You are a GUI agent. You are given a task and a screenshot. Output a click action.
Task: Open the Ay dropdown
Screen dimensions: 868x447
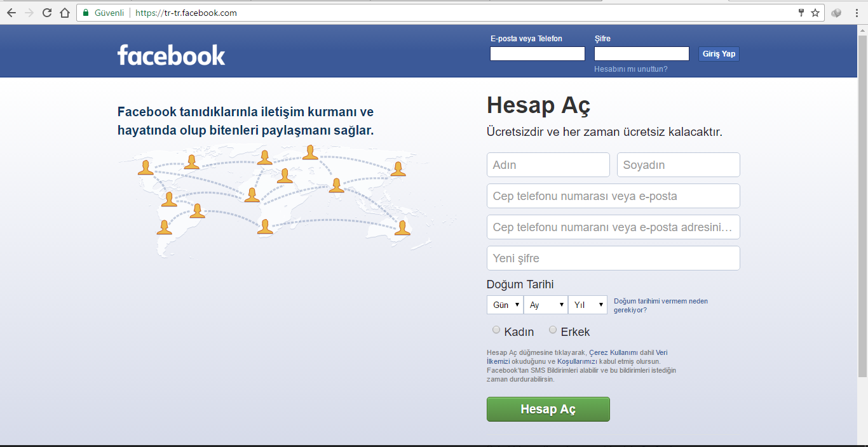click(x=545, y=305)
